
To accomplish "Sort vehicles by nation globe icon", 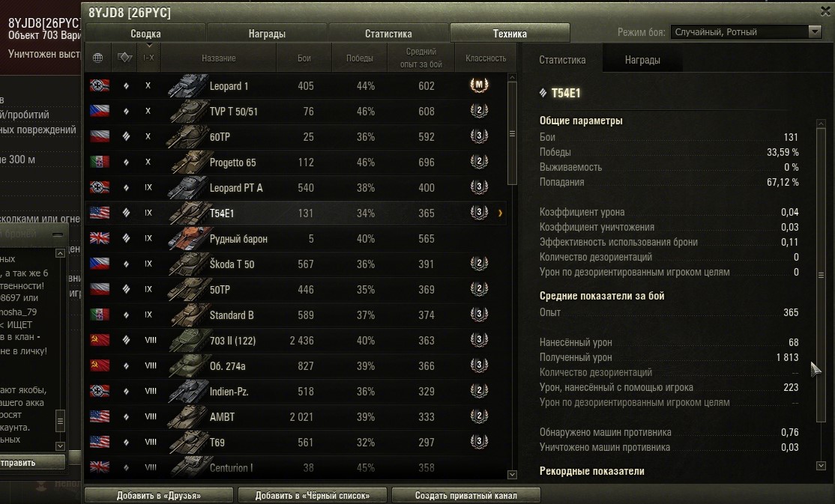I will click(x=98, y=58).
